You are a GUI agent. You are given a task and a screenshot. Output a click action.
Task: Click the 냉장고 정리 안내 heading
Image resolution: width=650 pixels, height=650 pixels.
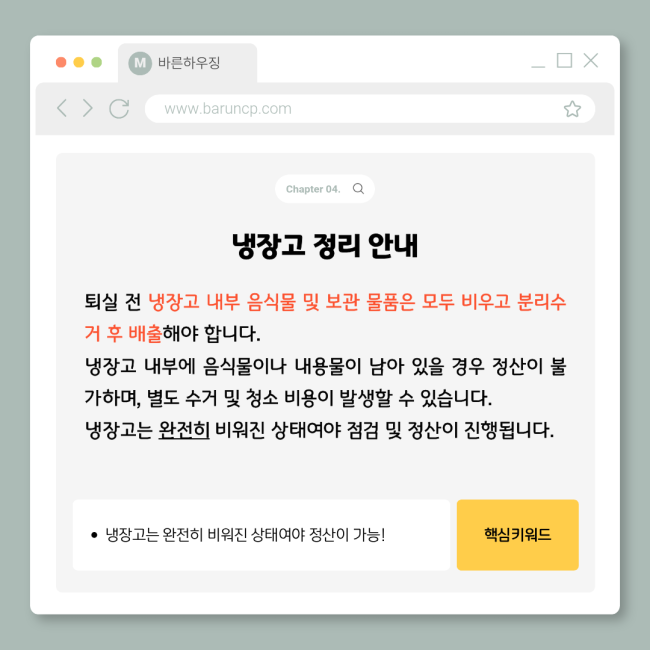[x=325, y=246]
